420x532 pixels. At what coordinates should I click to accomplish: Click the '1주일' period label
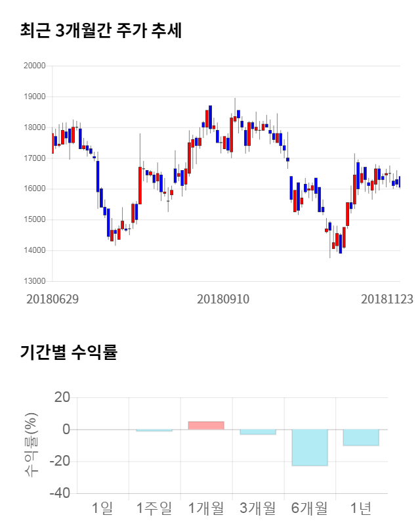coord(154,508)
